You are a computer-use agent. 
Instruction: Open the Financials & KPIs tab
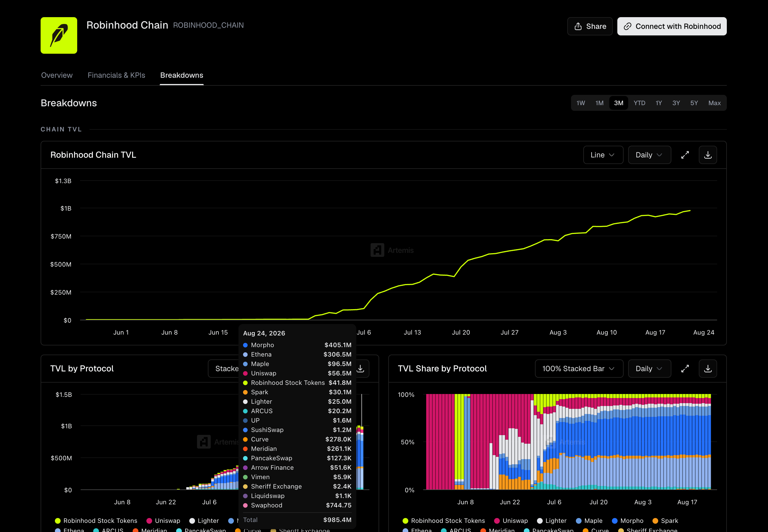click(116, 75)
